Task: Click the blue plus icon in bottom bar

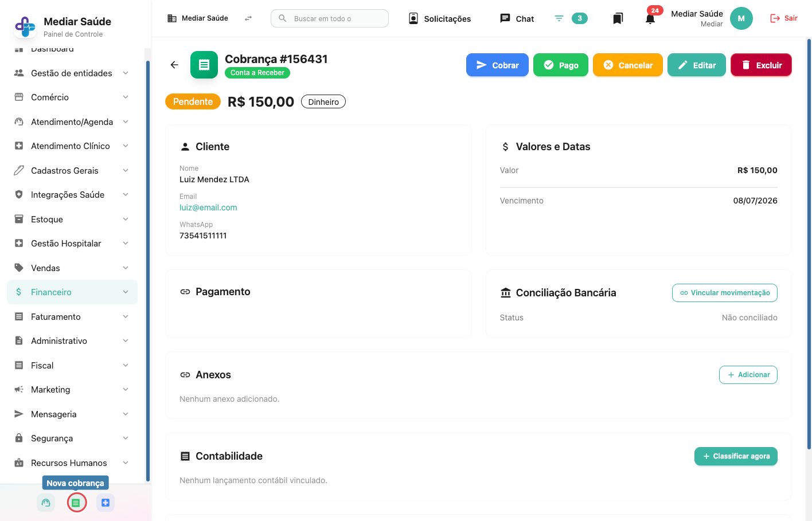Action: click(x=106, y=503)
